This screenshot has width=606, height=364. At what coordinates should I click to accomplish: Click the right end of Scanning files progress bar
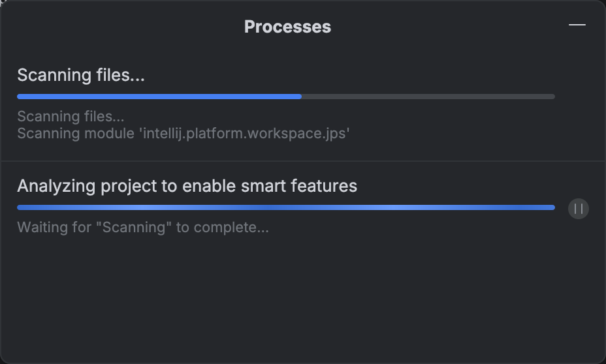(552, 97)
